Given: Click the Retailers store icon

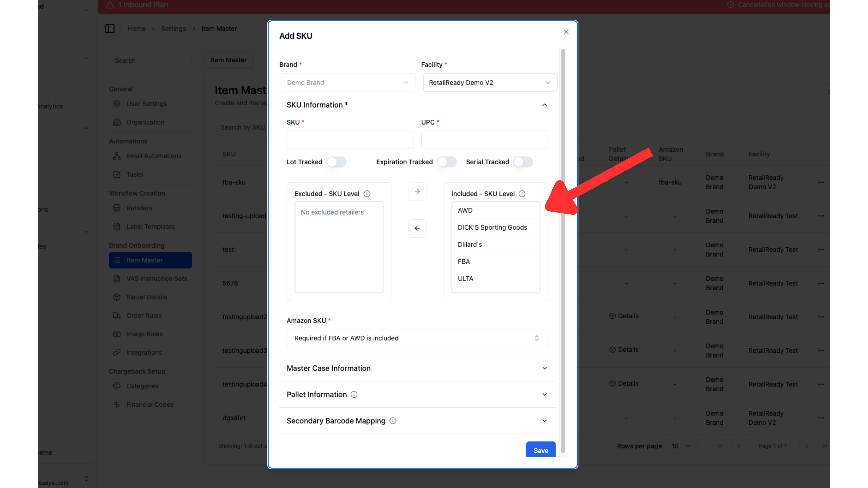Looking at the screenshot, I should (x=117, y=208).
